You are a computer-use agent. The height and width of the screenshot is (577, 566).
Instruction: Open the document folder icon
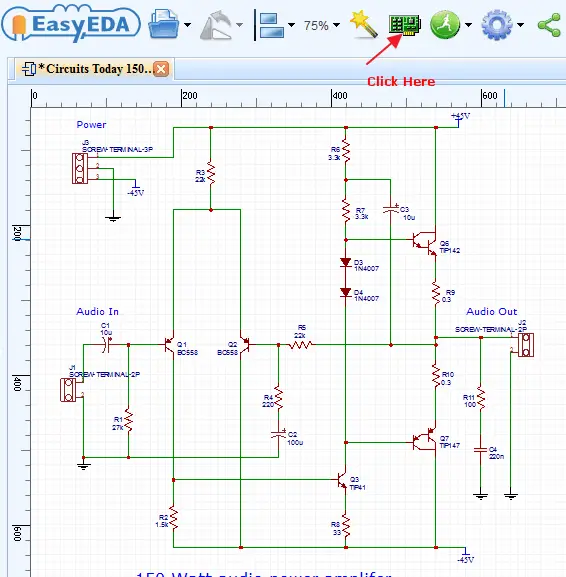(163, 24)
